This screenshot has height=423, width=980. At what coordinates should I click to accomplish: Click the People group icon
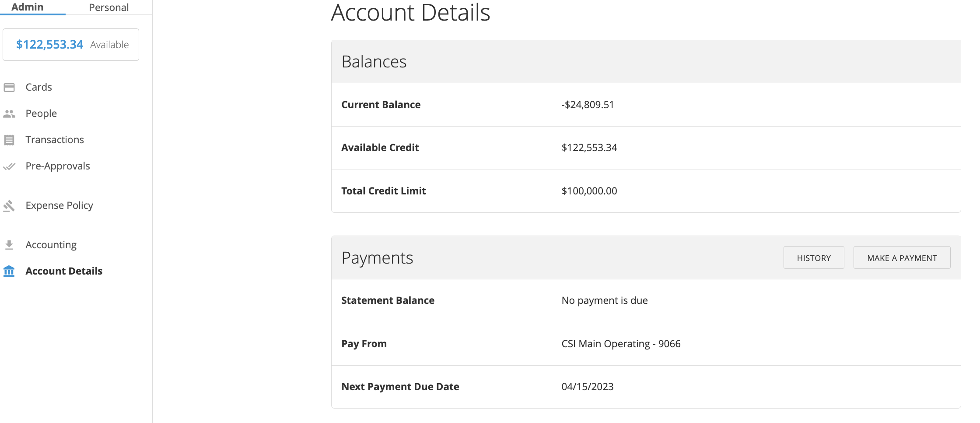(x=9, y=114)
